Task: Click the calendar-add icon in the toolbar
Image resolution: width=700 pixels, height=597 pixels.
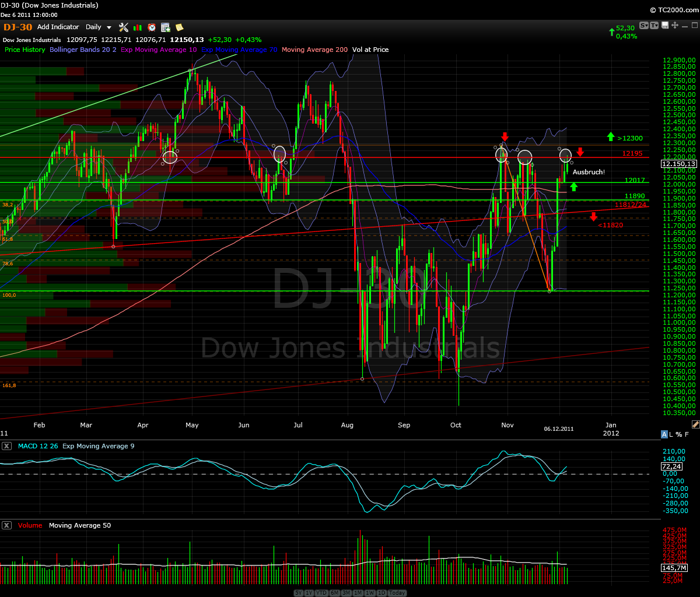Action: pyautogui.click(x=165, y=27)
